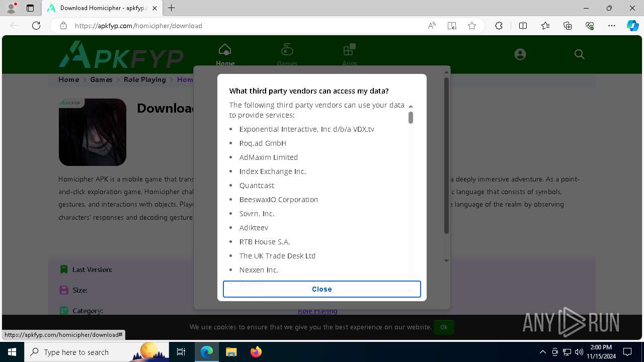644x362 pixels.
Task: Refresh the current page
Action: point(36,26)
